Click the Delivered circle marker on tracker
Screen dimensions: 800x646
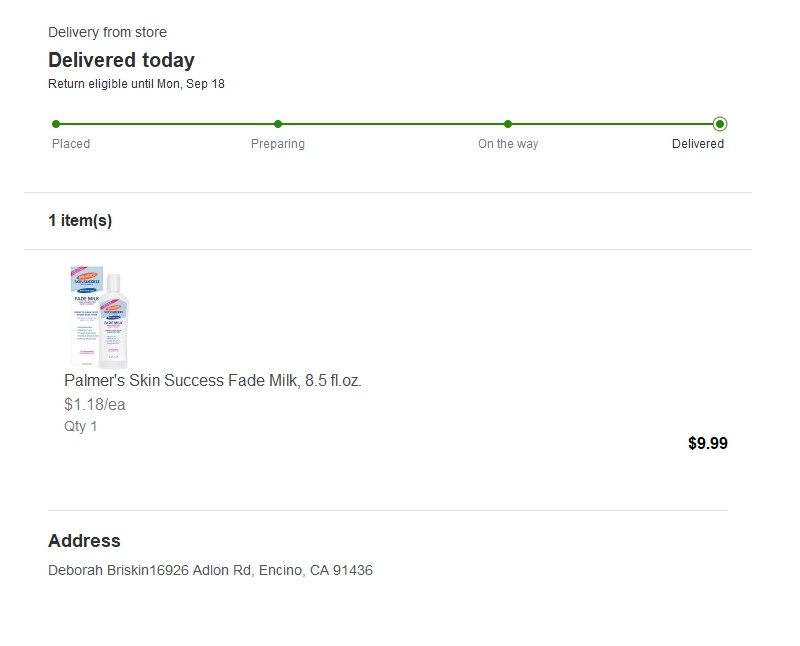click(720, 124)
